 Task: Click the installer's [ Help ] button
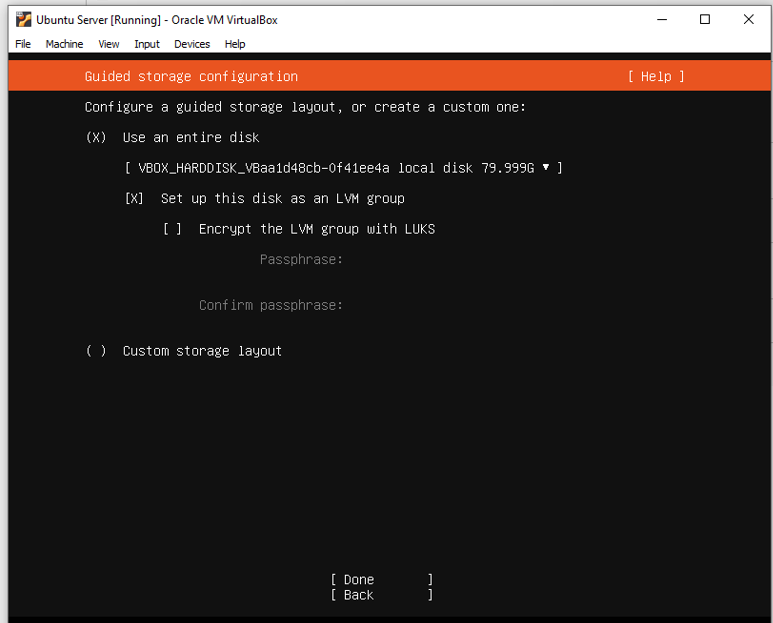pyautogui.click(x=656, y=77)
